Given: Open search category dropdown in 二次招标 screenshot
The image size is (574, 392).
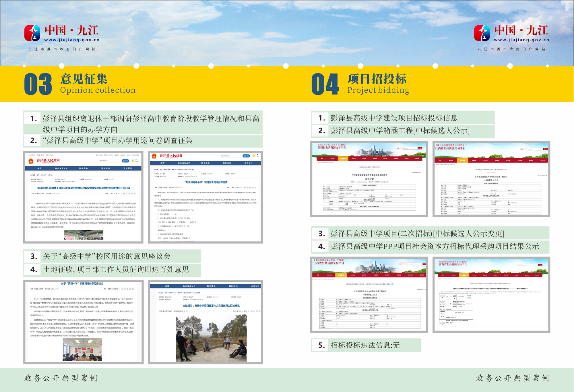Looking at the screenshot, I should (x=402, y=264).
